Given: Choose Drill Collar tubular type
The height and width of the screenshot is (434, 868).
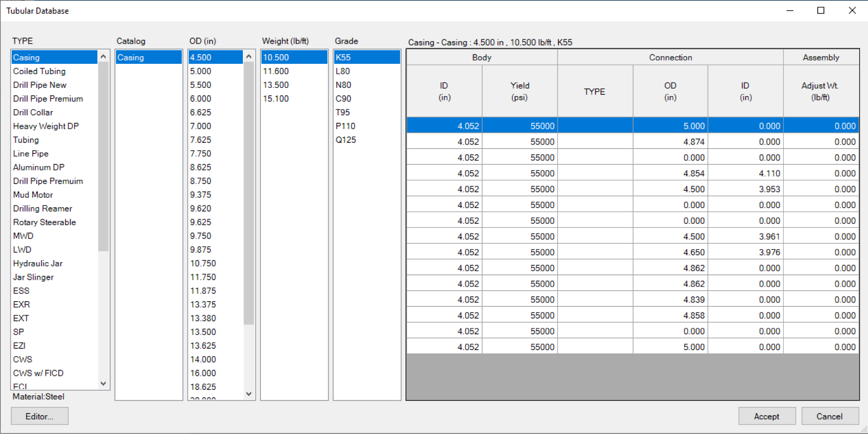Looking at the screenshot, I should coord(33,112).
